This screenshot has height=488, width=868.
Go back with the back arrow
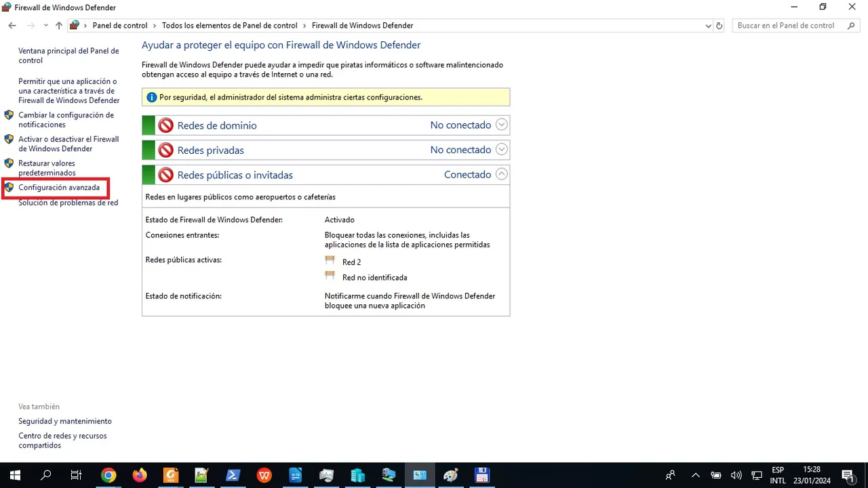point(12,26)
